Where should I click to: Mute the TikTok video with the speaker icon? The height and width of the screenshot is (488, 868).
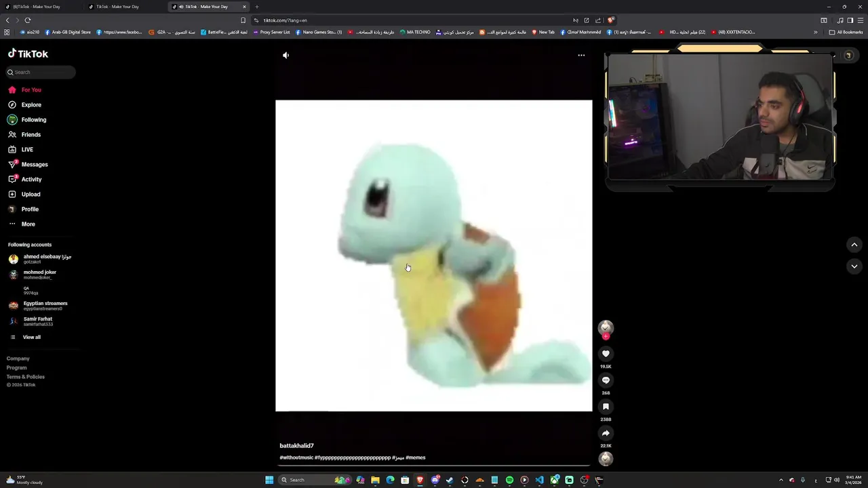pos(285,56)
